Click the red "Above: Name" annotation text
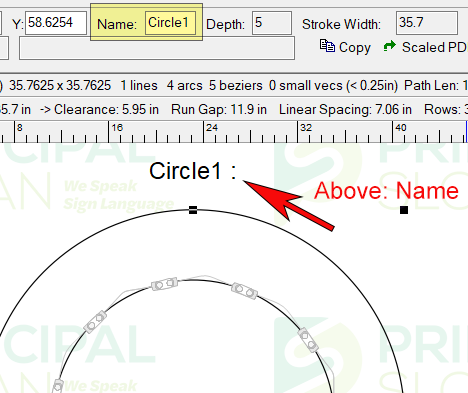This screenshot has height=393, width=468. 386,191
